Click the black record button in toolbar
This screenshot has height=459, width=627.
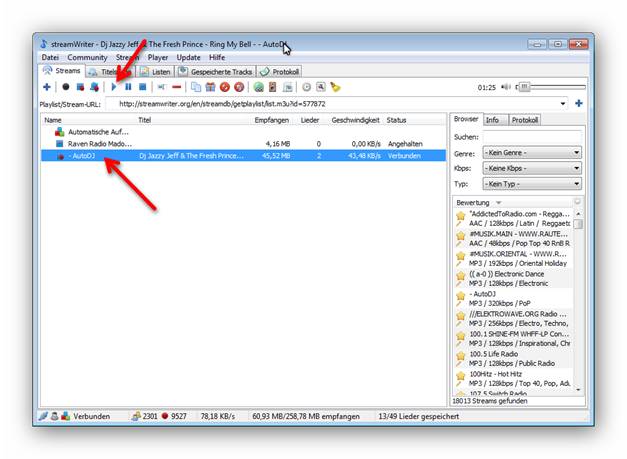pos(66,87)
